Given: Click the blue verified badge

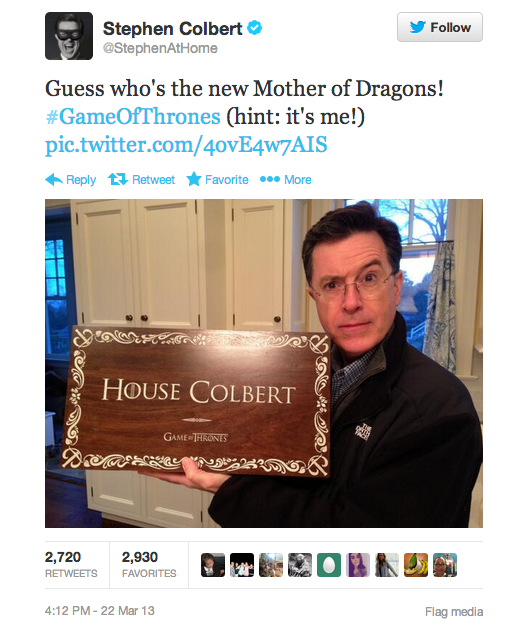Looking at the screenshot, I should point(255,28).
